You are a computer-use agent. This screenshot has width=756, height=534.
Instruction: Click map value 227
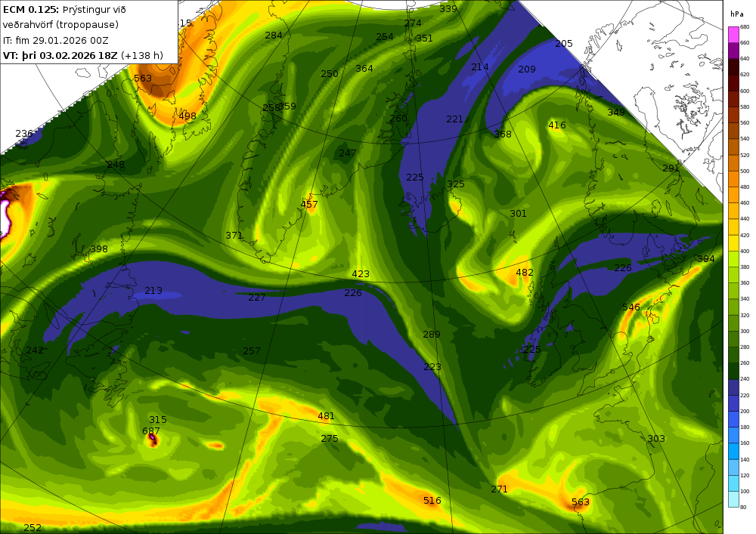click(x=256, y=298)
